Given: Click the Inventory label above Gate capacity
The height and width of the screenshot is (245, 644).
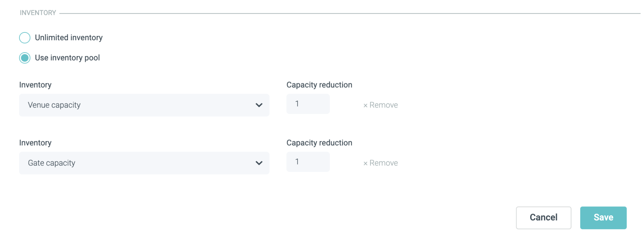Looking at the screenshot, I should [x=35, y=143].
